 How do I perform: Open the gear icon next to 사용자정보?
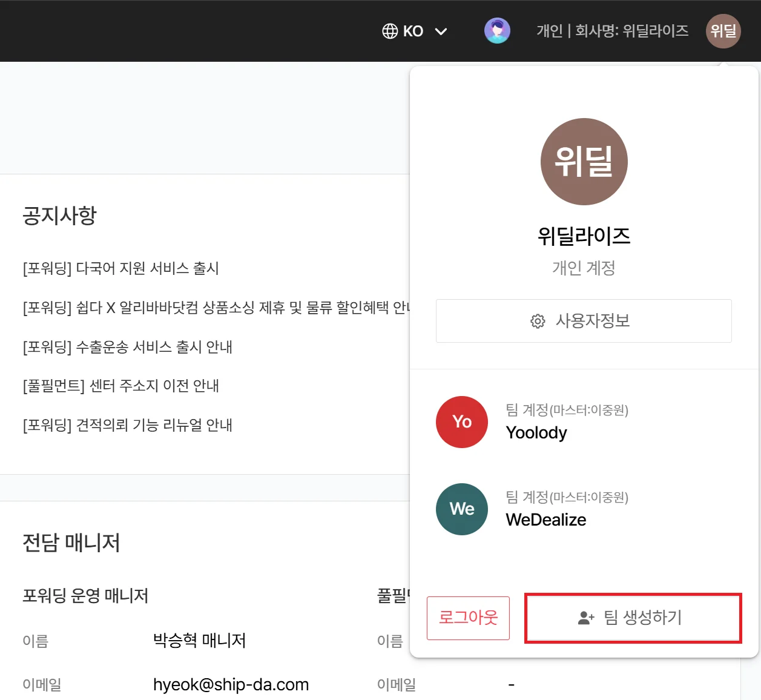[538, 322]
